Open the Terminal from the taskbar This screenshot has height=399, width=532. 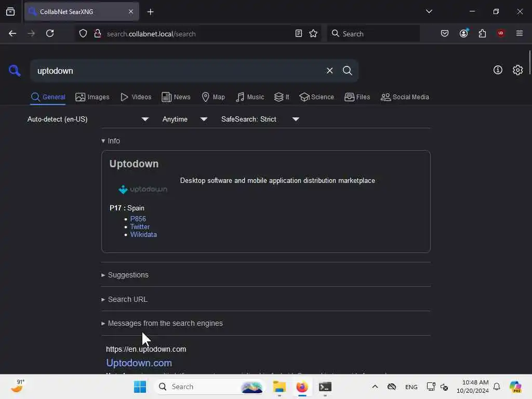325,387
